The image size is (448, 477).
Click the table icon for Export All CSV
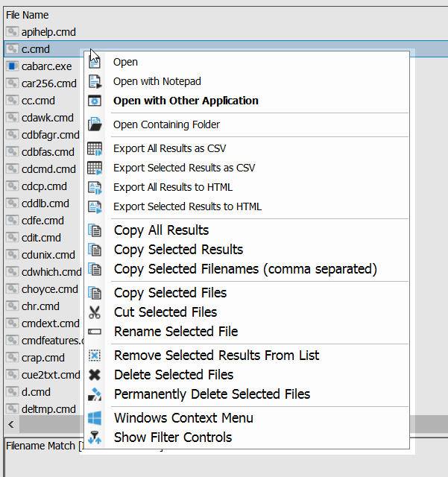(95, 148)
